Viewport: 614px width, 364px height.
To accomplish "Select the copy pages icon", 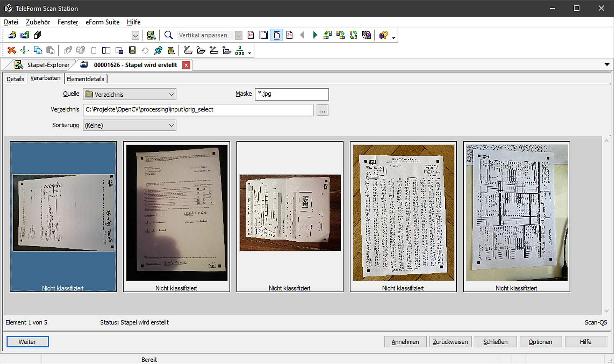I will pos(37,50).
